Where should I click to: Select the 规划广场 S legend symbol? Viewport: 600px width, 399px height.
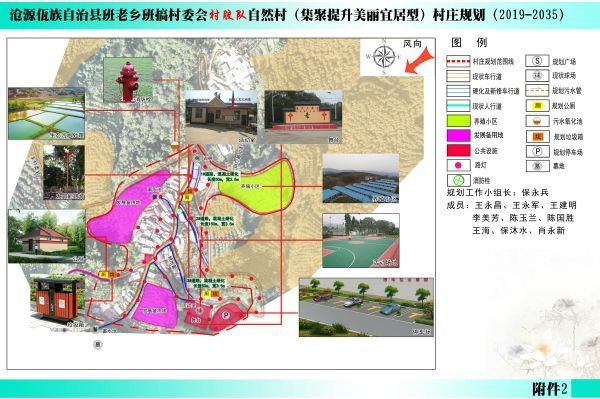pos(538,61)
